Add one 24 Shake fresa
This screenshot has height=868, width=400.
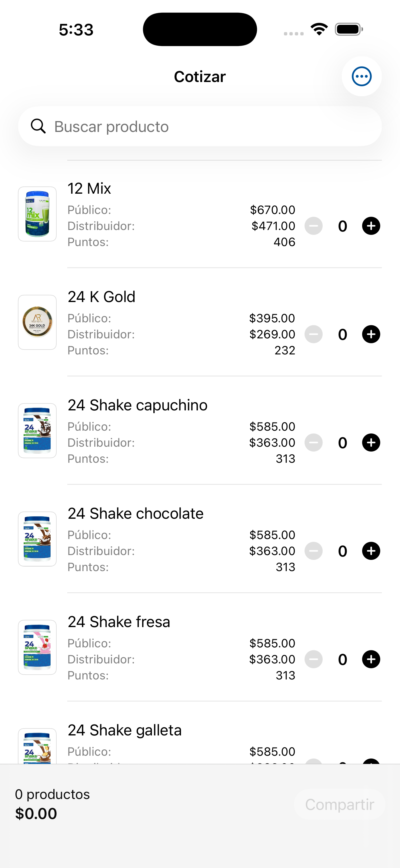(371, 659)
